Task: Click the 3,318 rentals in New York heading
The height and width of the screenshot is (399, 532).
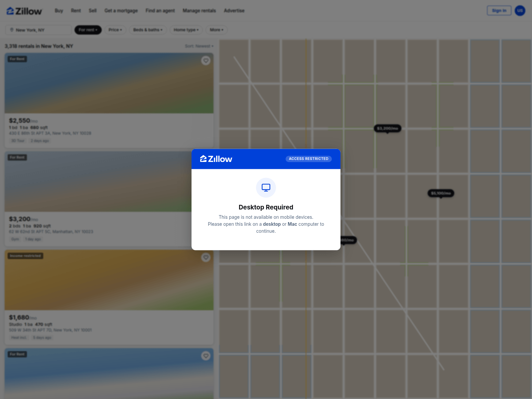Action: click(x=39, y=46)
